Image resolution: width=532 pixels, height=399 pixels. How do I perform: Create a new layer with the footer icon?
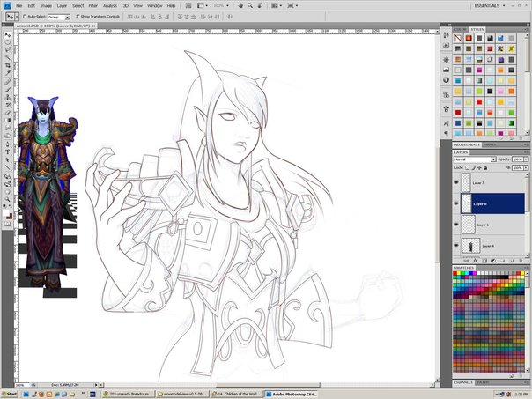click(x=512, y=261)
